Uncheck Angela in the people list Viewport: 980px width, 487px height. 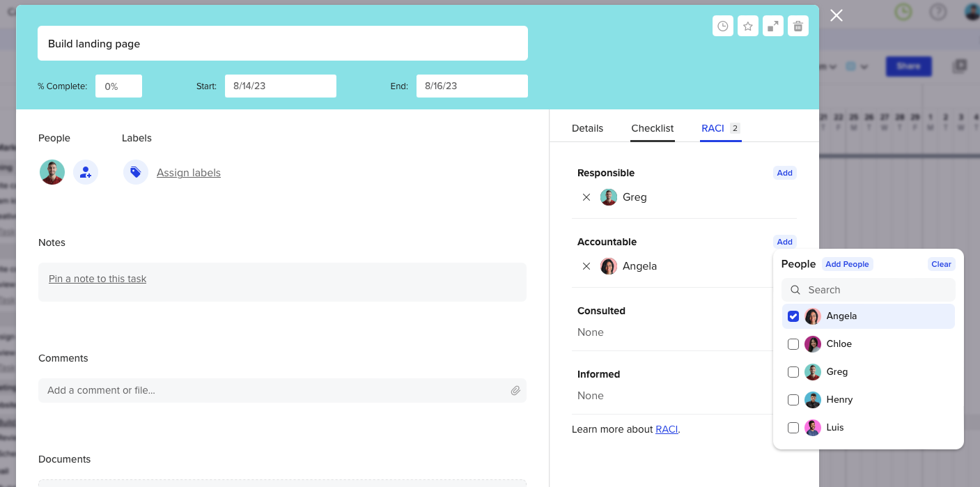point(793,316)
